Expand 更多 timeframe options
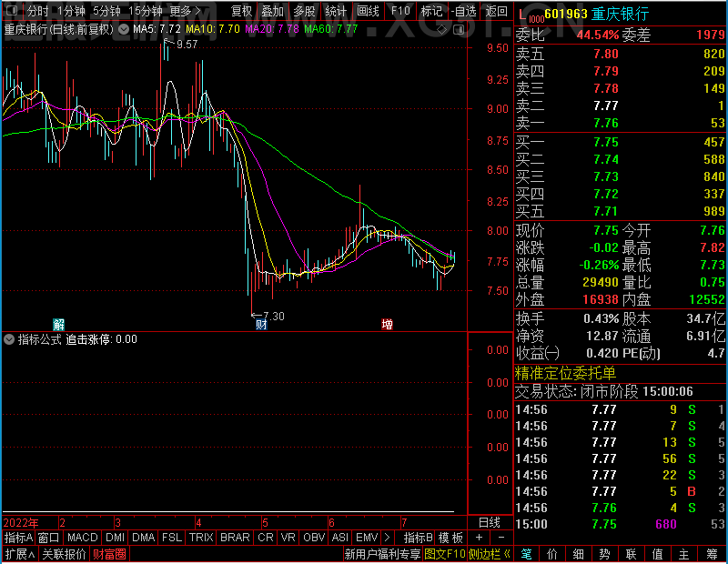Screen dimensions: 728x564 [x=186, y=11]
